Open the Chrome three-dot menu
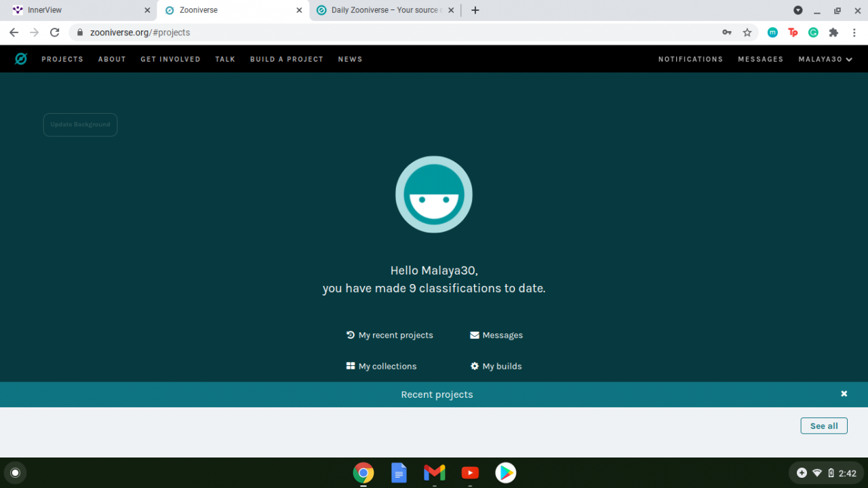This screenshot has height=488, width=868. pyautogui.click(x=854, y=33)
